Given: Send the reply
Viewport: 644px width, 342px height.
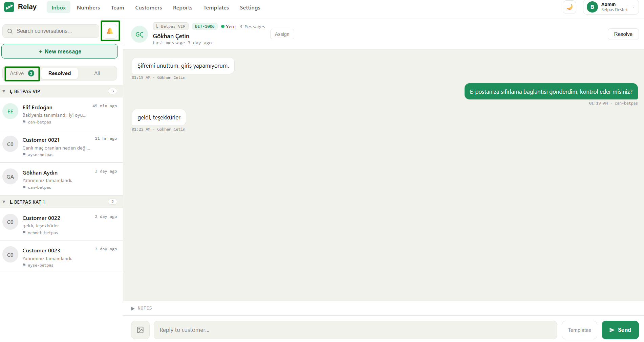Looking at the screenshot, I should (620, 330).
